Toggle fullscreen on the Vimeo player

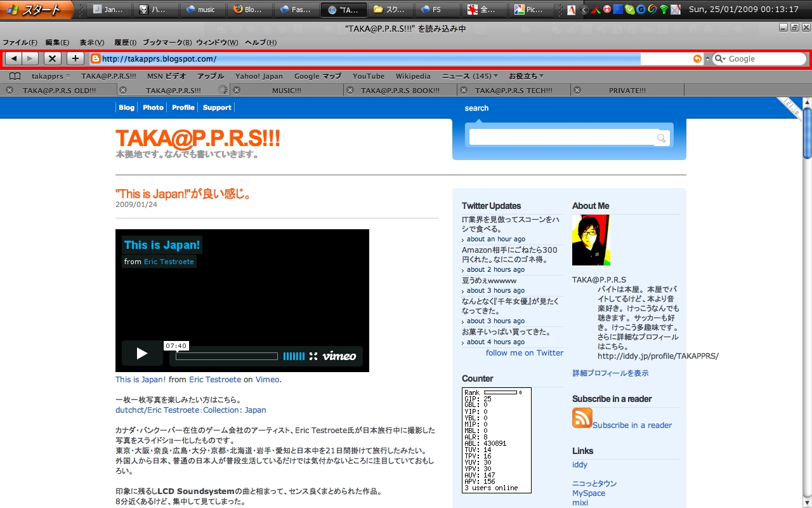tap(313, 356)
